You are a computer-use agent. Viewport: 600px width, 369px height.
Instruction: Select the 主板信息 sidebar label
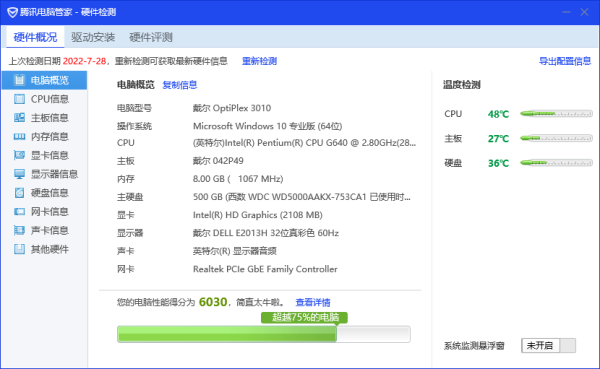tap(50, 118)
